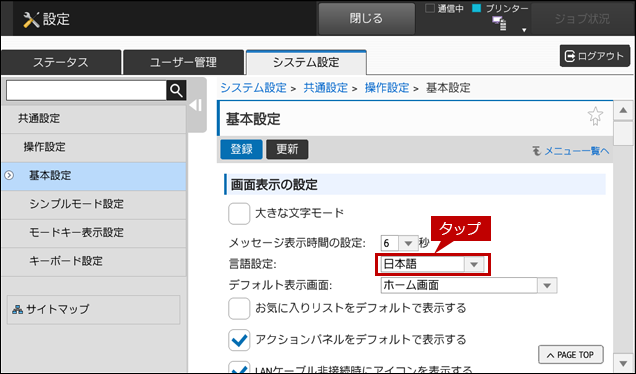Screen dimensions: 636x374
Task: Click the sidebar search input field
Action: 86,90
